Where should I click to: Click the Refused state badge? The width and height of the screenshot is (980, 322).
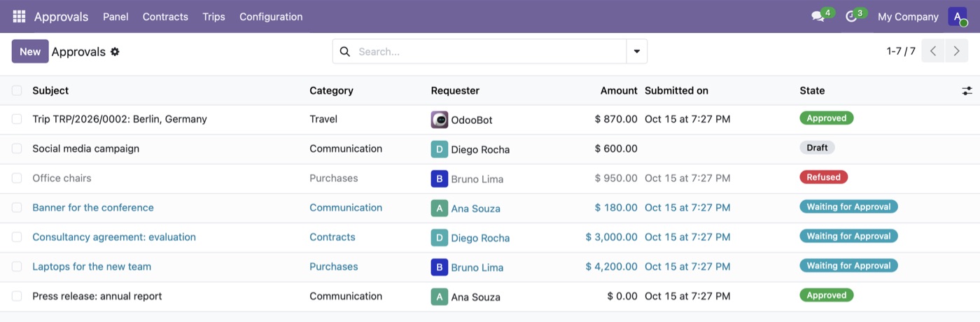824,177
